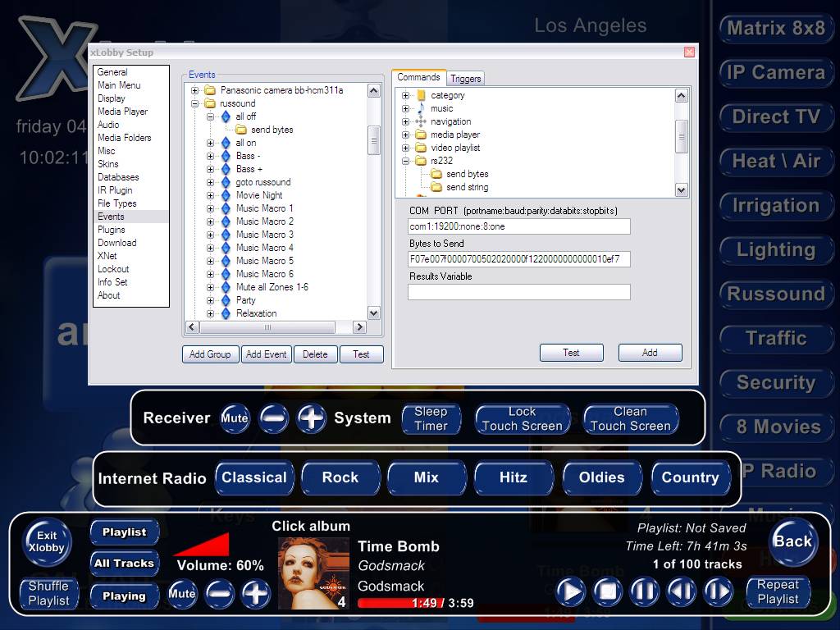
Task: Collapse the all off event
Action: pyautogui.click(x=211, y=116)
